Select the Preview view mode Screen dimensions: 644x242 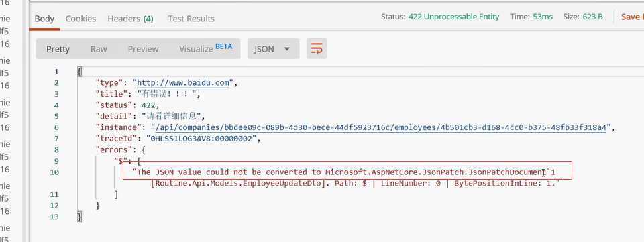click(x=143, y=49)
